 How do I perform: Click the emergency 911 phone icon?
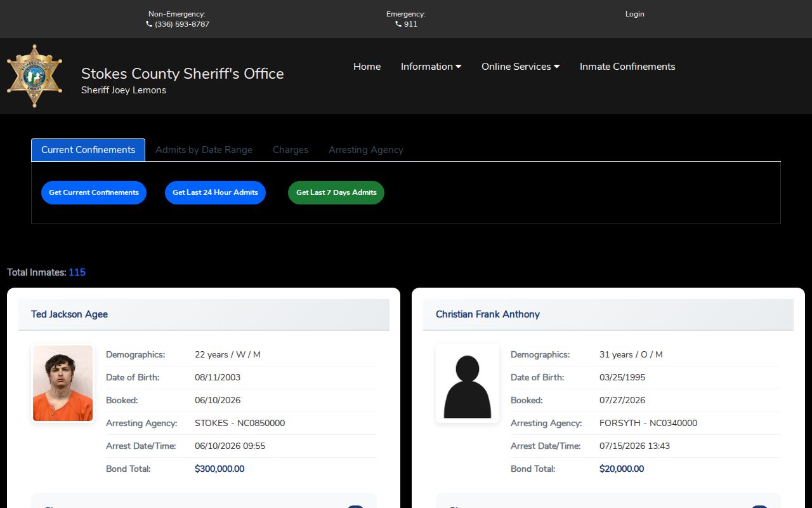click(398, 24)
